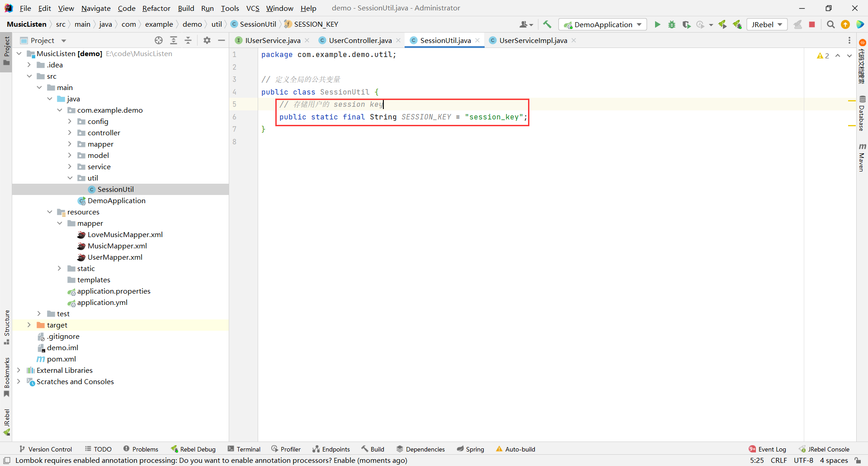Go to previous highlighted error arrow
The width and height of the screenshot is (868, 466).
point(838,56)
